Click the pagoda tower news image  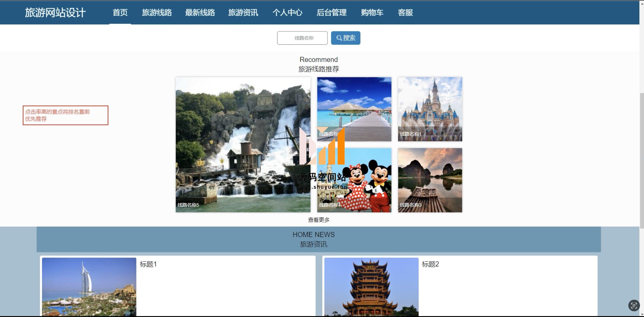point(371,287)
